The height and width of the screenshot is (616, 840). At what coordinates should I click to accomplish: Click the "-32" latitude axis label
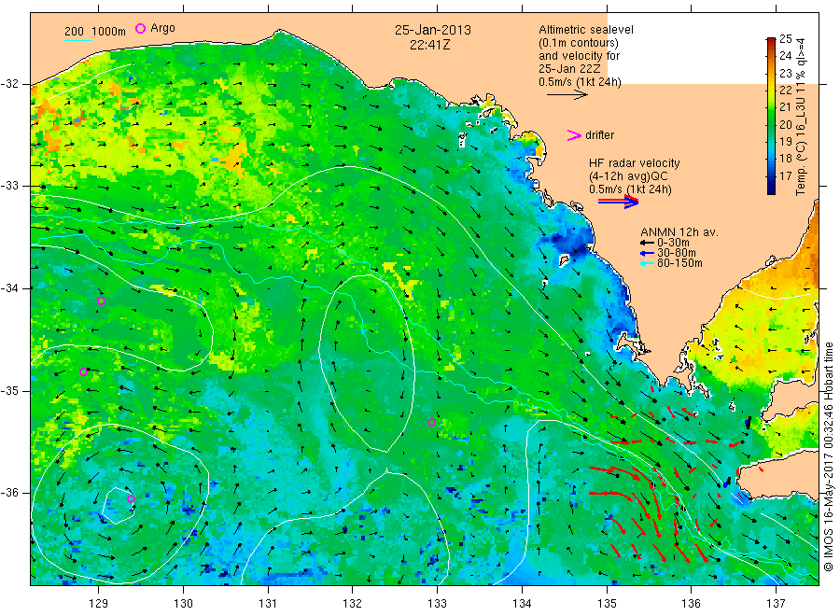point(9,84)
